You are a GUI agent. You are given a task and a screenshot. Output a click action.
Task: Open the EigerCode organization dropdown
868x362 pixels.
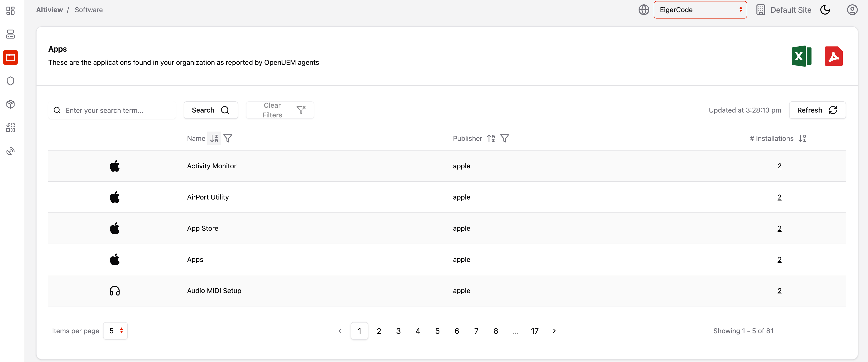[700, 10]
